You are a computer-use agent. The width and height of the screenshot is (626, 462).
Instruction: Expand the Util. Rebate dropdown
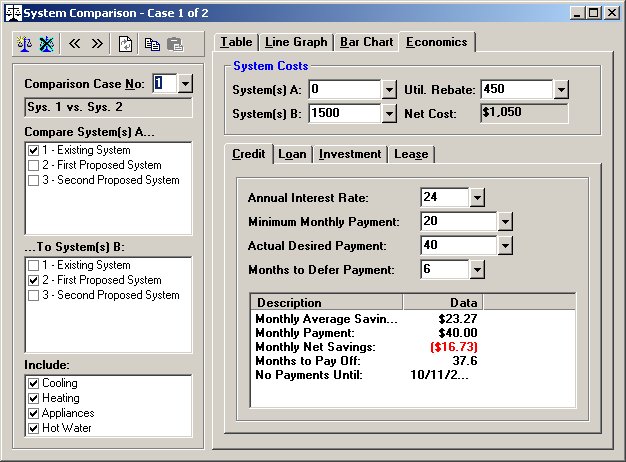(x=561, y=90)
